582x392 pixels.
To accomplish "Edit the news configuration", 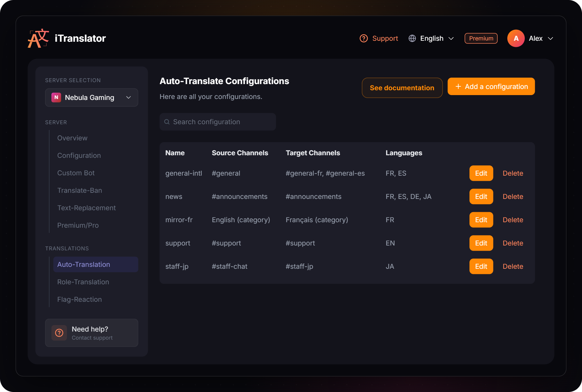I will (x=481, y=197).
